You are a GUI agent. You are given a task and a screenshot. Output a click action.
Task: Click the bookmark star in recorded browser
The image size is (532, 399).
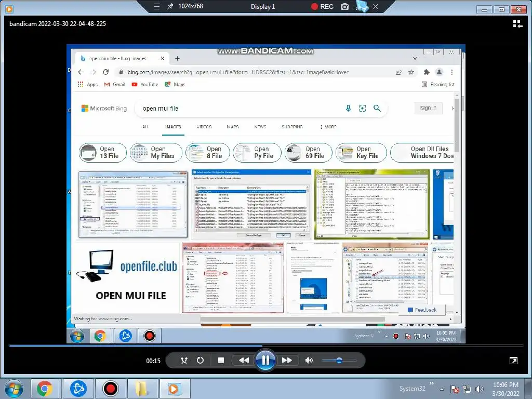click(411, 72)
